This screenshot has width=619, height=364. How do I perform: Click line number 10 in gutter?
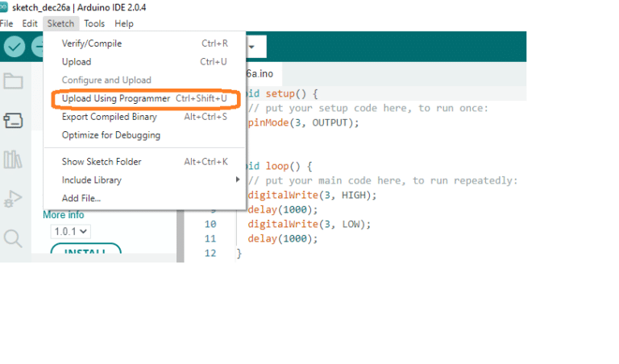pos(210,224)
